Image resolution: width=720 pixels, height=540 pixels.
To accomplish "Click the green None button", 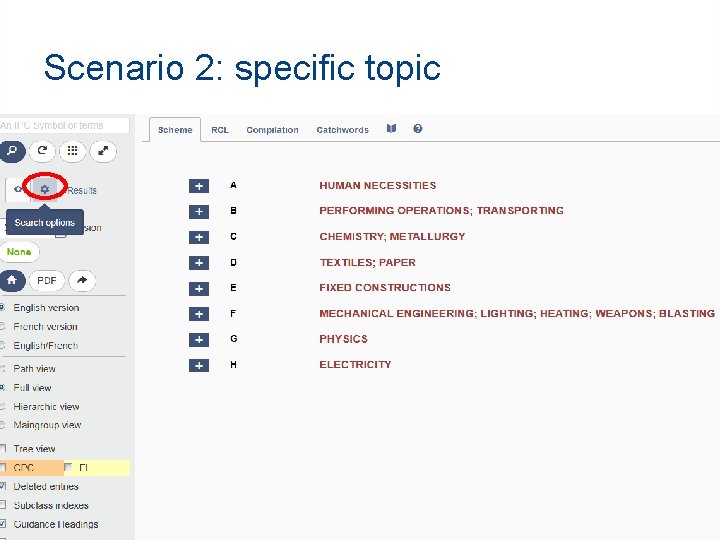I will point(19,252).
